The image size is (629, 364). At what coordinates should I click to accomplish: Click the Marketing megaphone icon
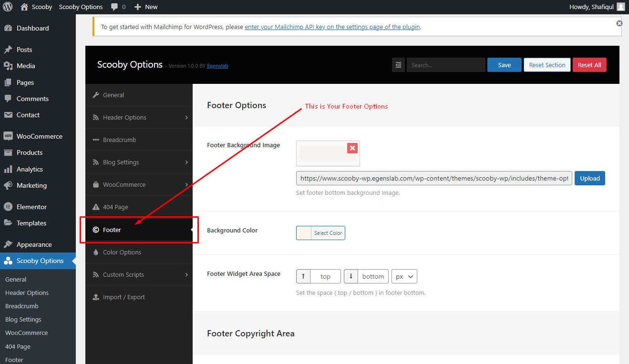(x=8, y=185)
